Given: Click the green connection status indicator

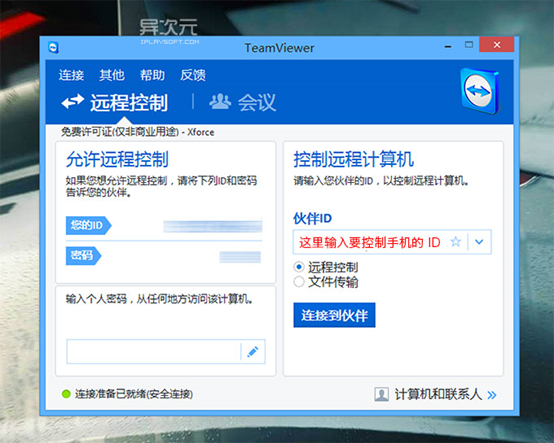Looking at the screenshot, I should click(x=66, y=394).
